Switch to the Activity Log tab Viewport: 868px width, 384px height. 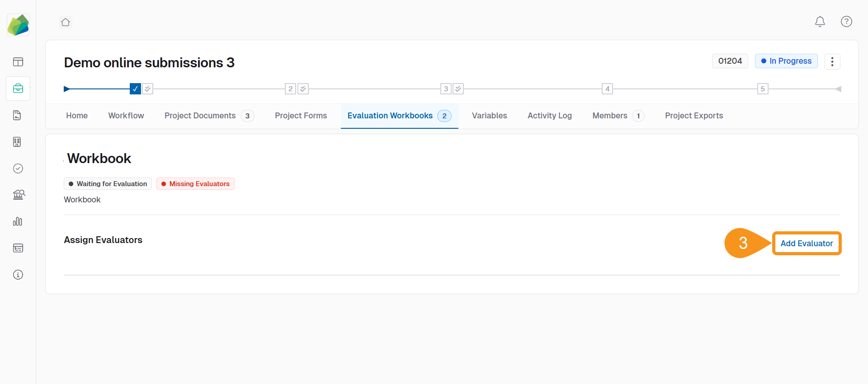click(x=549, y=116)
